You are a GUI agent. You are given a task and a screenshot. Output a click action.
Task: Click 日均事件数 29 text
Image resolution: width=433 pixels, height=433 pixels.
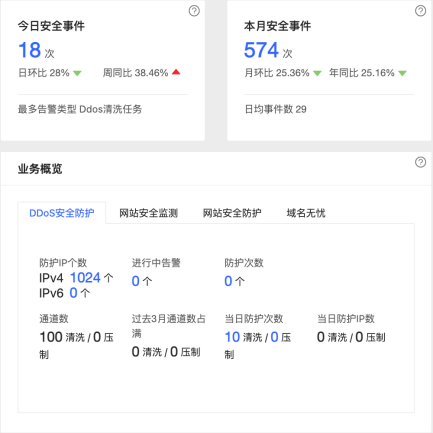(x=275, y=109)
